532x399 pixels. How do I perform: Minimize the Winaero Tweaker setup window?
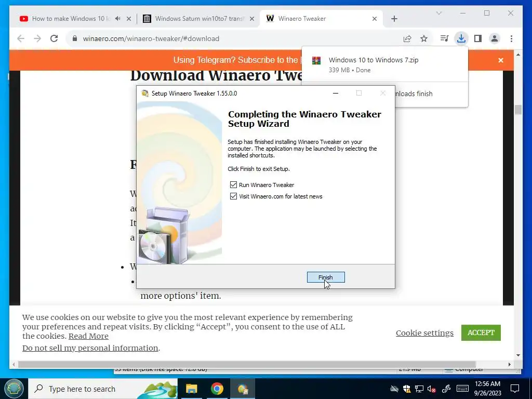click(x=336, y=94)
